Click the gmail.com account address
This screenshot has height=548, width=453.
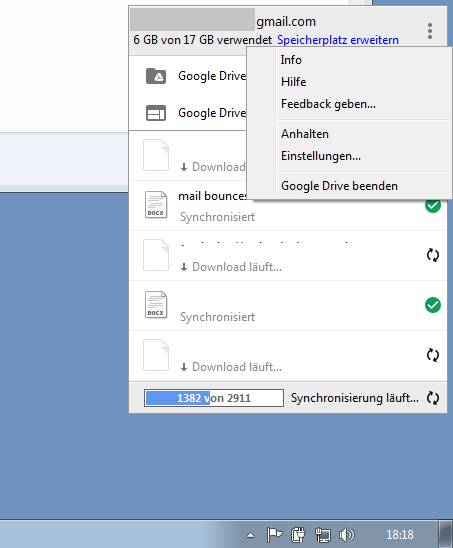click(x=286, y=22)
